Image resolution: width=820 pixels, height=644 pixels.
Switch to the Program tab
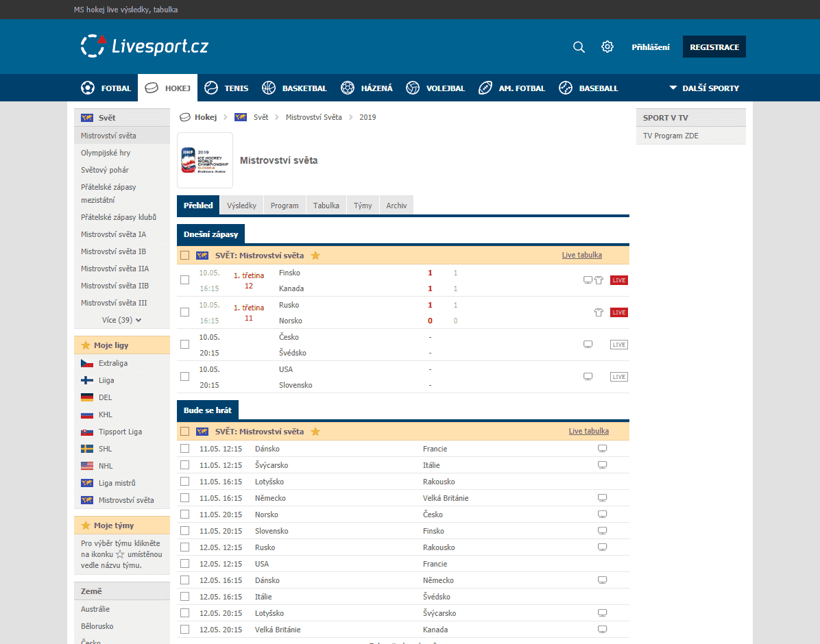pyautogui.click(x=285, y=206)
